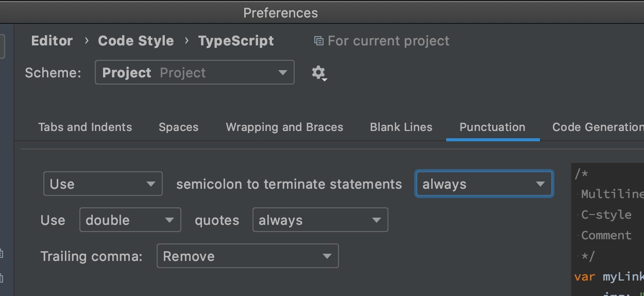
Task: Open the 'Use' semicolon dropdown
Action: (103, 184)
